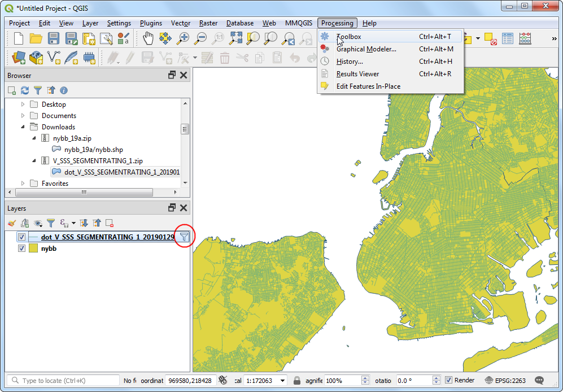This screenshot has height=392, width=563.
Task: Refresh the Browser panel
Action: tap(24, 90)
